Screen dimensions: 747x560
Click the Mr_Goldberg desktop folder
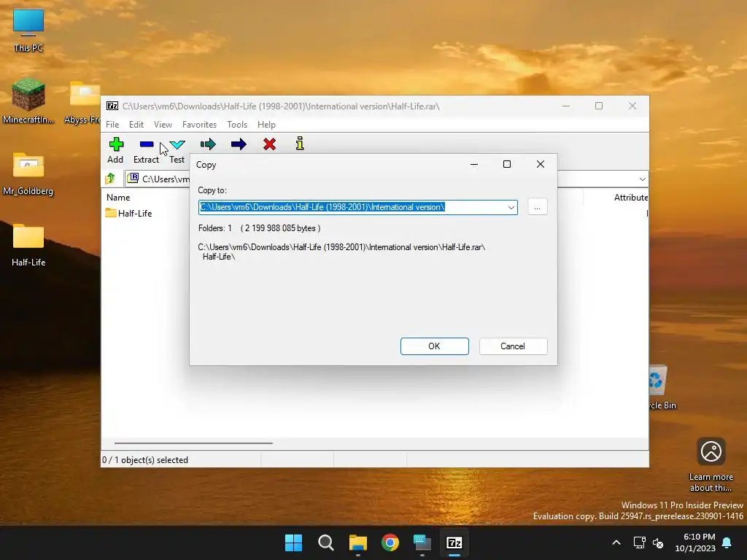click(28, 174)
